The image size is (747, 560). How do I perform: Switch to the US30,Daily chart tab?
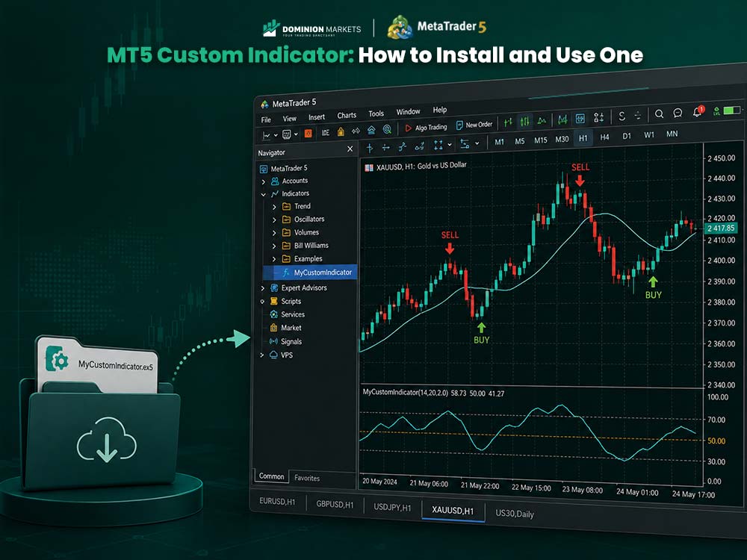515,514
